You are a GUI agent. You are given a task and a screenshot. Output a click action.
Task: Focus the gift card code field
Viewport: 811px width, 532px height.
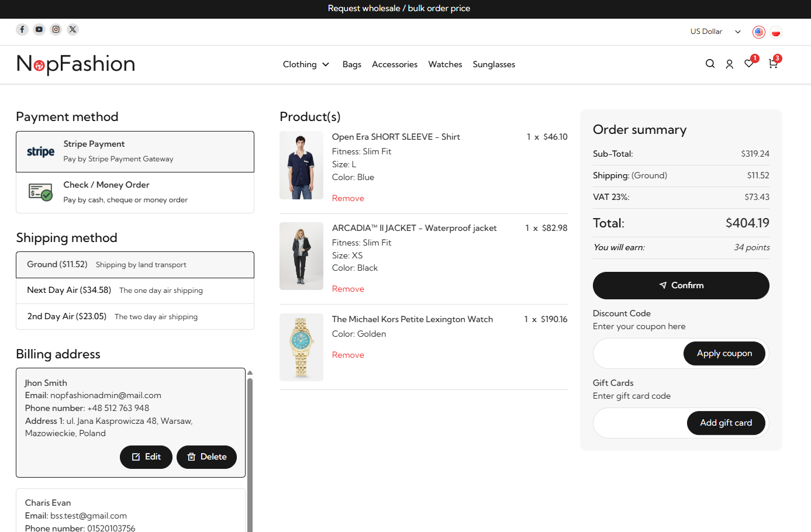click(640, 423)
